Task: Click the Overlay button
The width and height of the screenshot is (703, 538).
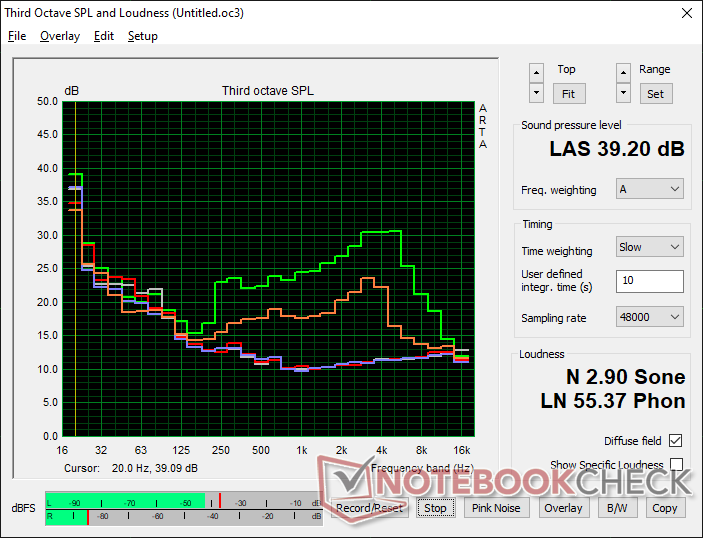Action: pos(563,508)
